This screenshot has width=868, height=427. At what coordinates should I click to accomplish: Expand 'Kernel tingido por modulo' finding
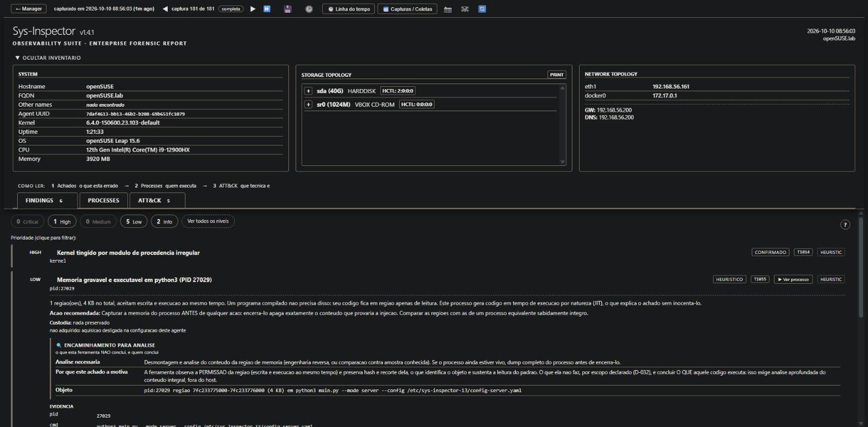(x=128, y=253)
